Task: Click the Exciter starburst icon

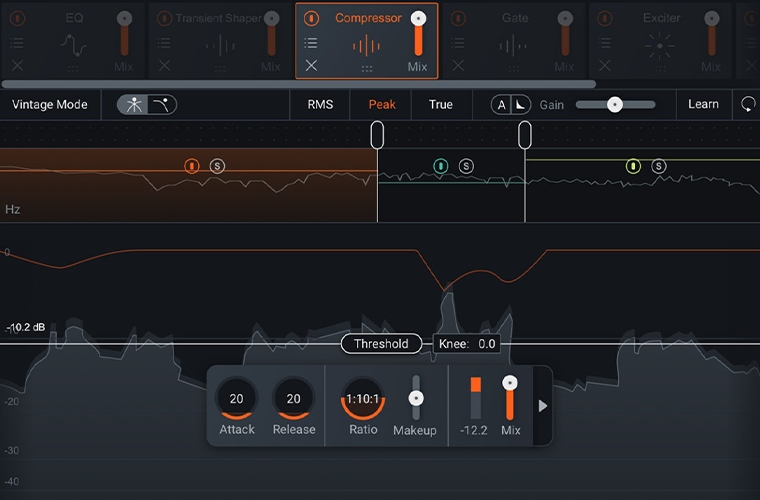Action: pyautogui.click(x=660, y=46)
